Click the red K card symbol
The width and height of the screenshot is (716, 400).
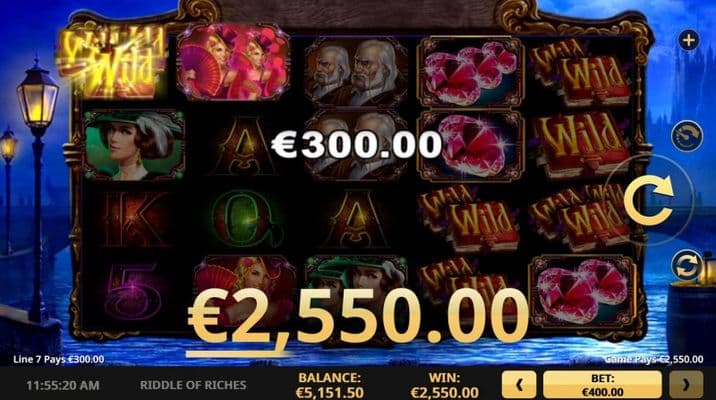coord(133,219)
